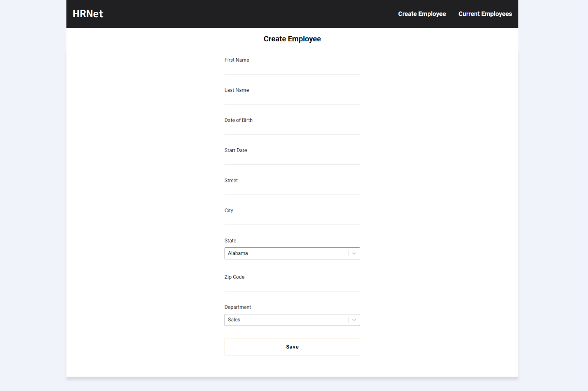Click the Create Employee page heading
This screenshot has height=391, width=588.
click(292, 39)
